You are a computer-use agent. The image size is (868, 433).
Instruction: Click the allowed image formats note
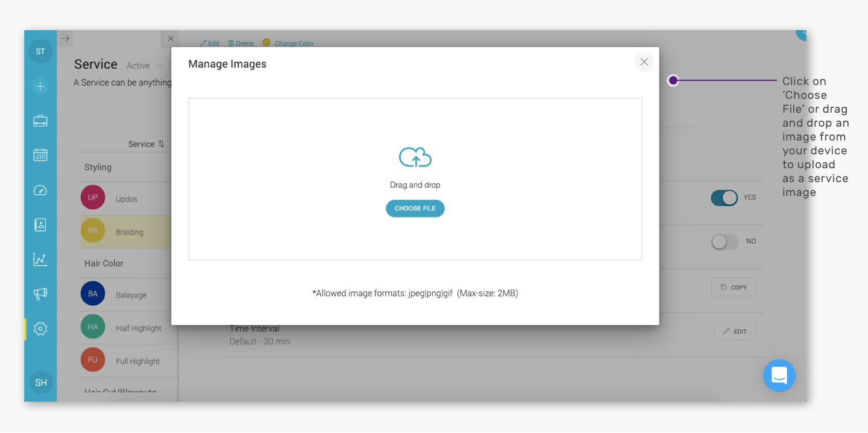(x=415, y=294)
